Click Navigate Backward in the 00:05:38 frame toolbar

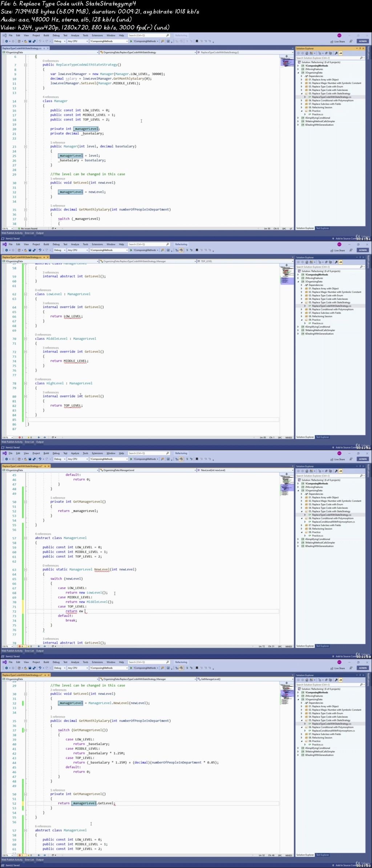point(7,459)
